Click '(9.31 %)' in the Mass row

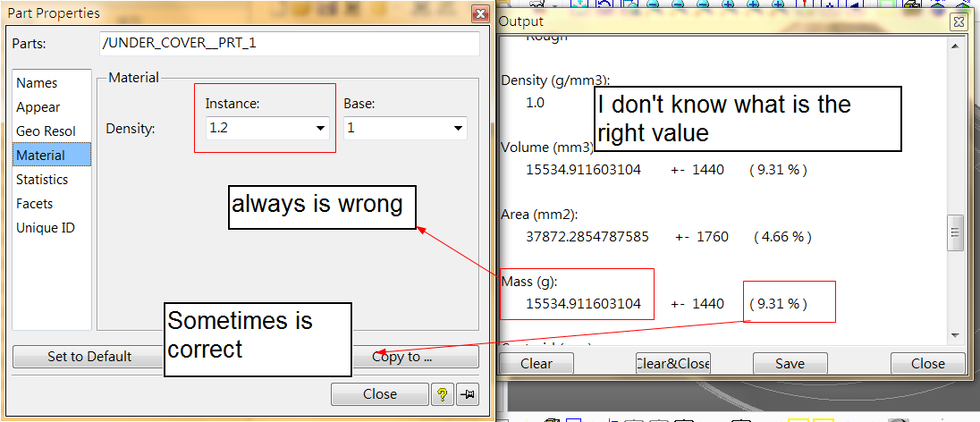click(x=778, y=304)
